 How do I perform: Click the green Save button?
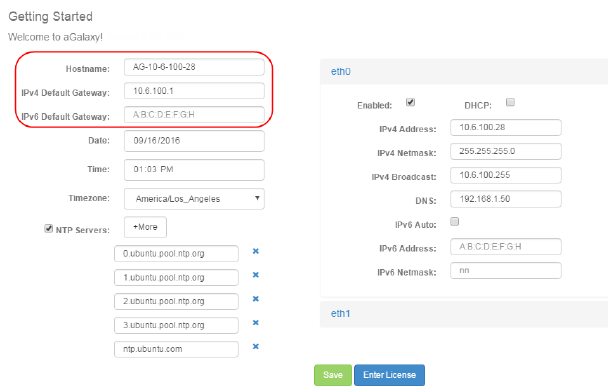coord(333,375)
